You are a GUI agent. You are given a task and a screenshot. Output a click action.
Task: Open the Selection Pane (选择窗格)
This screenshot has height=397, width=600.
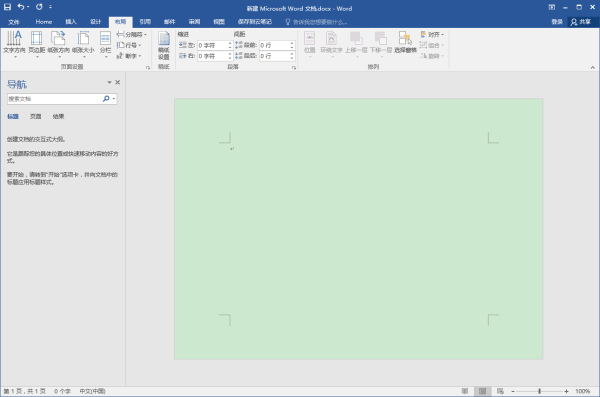pos(405,42)
